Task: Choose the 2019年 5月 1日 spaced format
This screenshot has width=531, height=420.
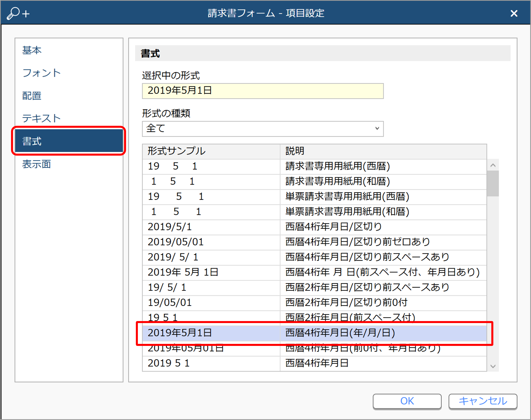Action: pyautogui.click(x=314, y=272)
